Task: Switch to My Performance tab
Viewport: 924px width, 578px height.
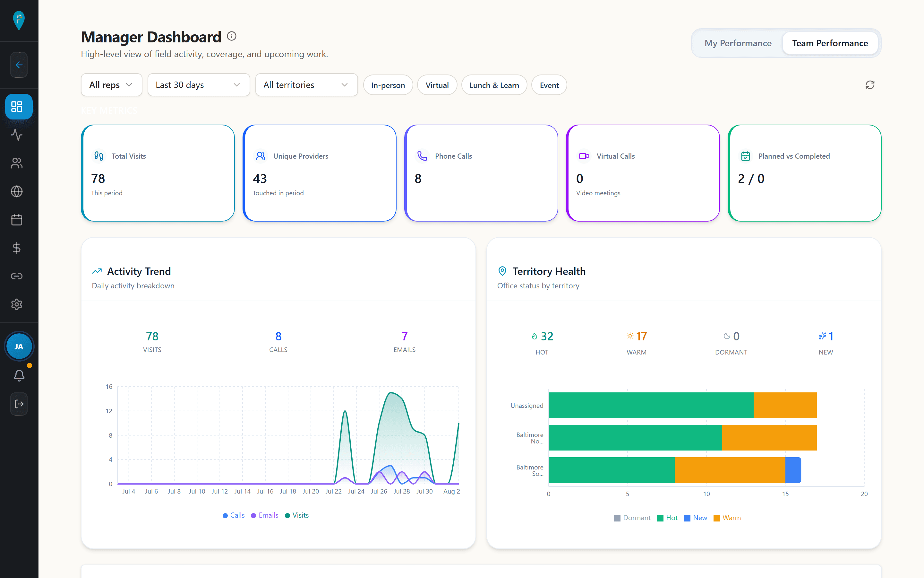Action: 738,43
